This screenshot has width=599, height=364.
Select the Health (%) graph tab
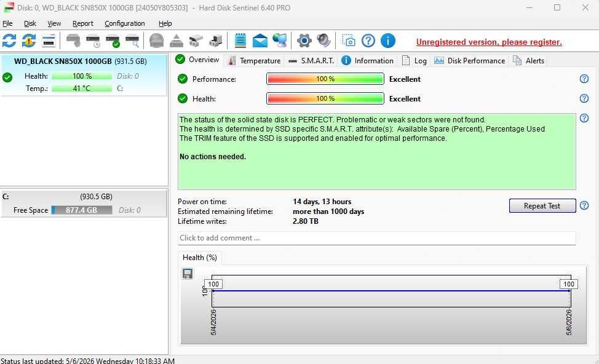[x=200, y=258]
